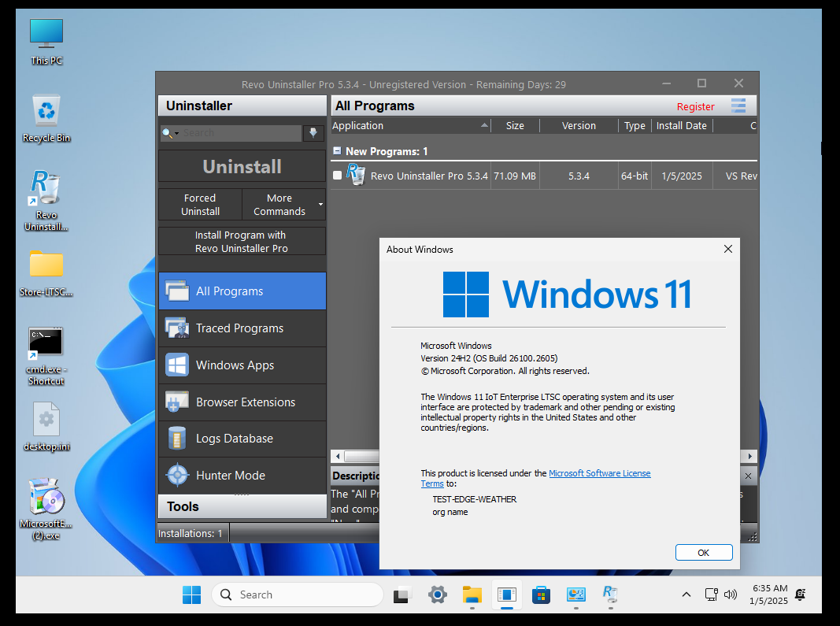Open the Recycle Bin desktop icon
The height and width of the screenshot is (626, 840).
[x=46, y=119]
